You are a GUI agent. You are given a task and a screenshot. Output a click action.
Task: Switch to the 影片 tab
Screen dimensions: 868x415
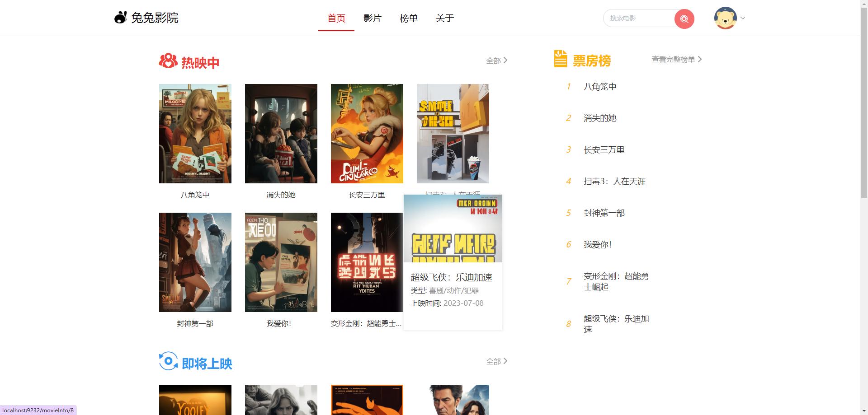373,18
